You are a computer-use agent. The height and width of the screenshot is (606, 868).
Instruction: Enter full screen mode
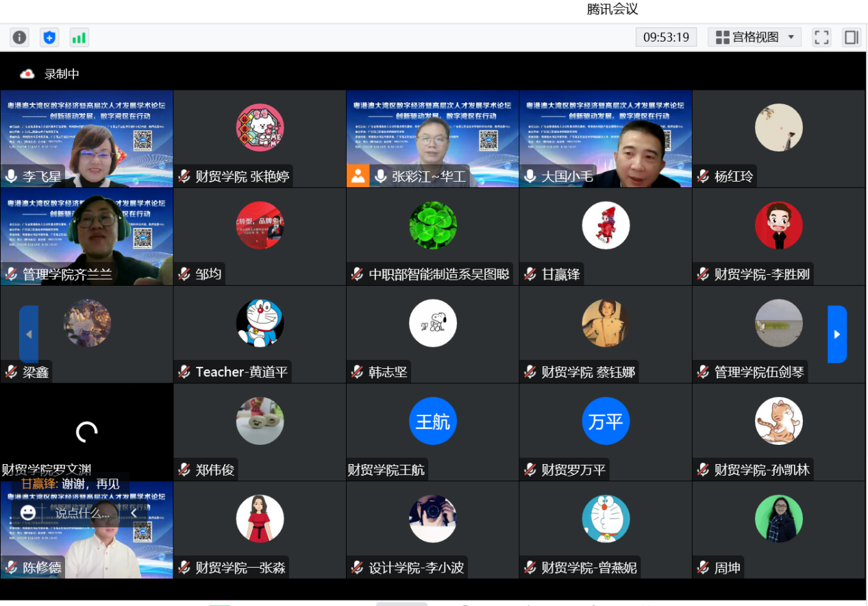tap(821, 37)
